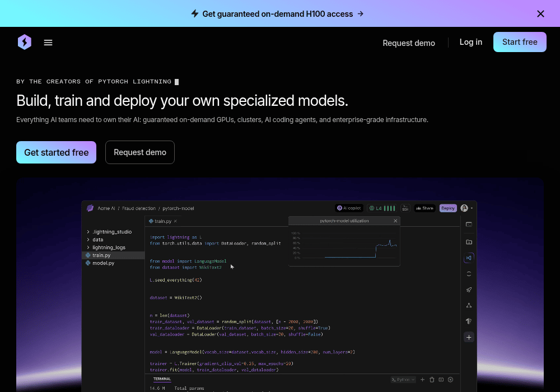Click the SSH terminal icon

405,208
